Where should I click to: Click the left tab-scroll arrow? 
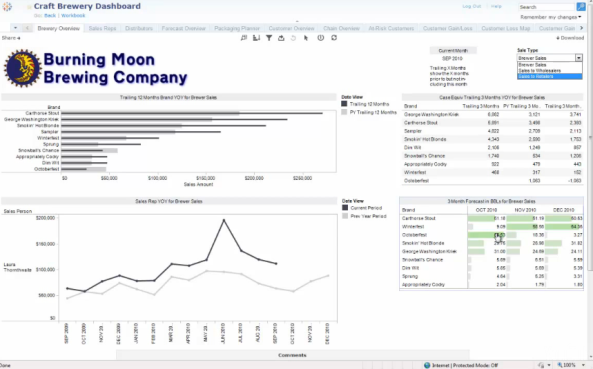pos(27,28)
